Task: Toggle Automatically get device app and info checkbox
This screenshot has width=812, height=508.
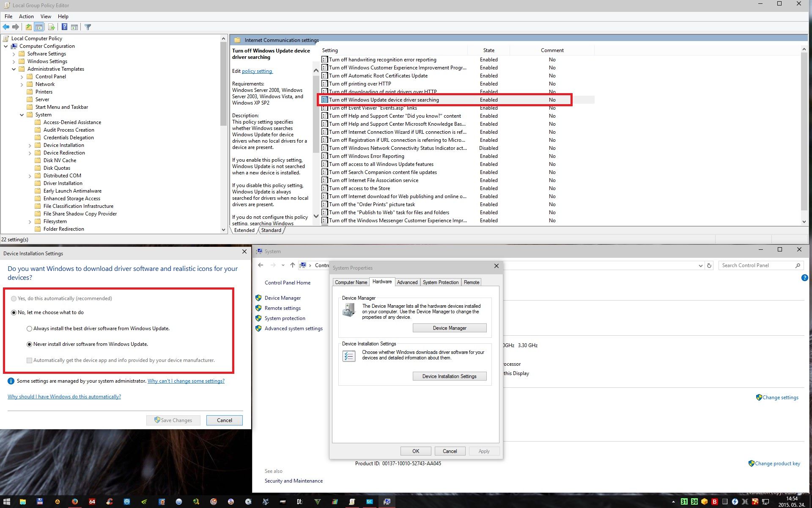Action: click(30, 360)
